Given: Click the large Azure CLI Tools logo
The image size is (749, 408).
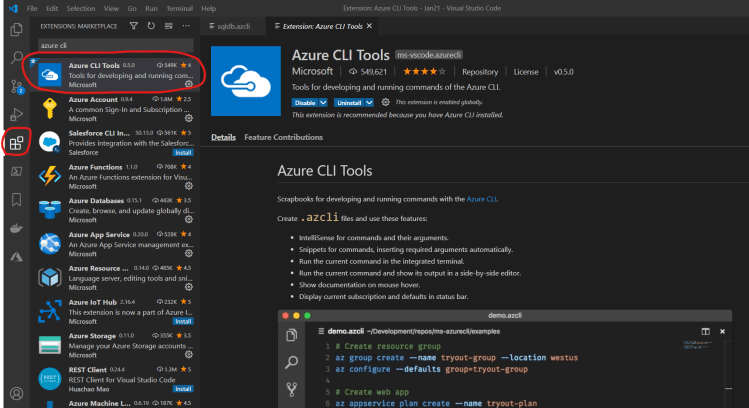Looking at the screenshot, I should (246, 81).
